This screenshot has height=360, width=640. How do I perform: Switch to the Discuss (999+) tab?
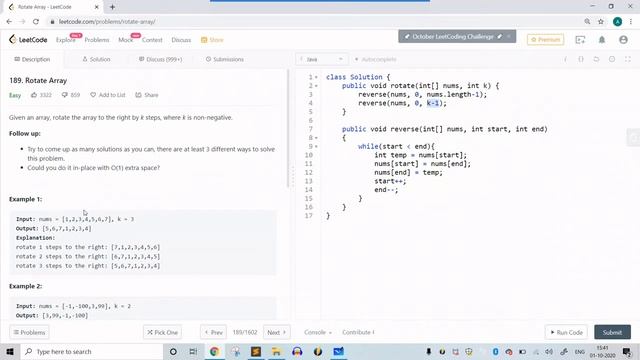(x=160, y=59)
